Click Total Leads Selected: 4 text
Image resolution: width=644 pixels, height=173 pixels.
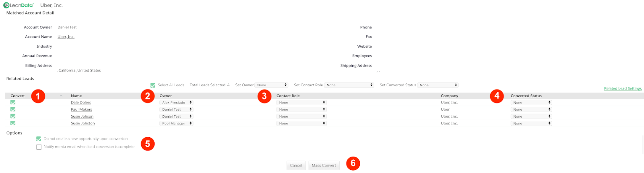(209, 85)
